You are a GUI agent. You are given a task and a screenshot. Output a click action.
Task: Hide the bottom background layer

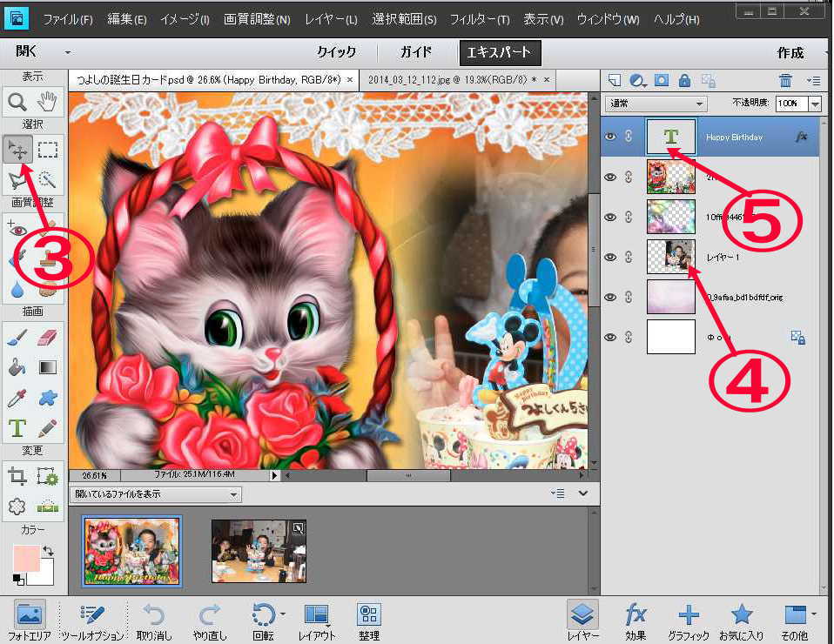coord(610,337)
